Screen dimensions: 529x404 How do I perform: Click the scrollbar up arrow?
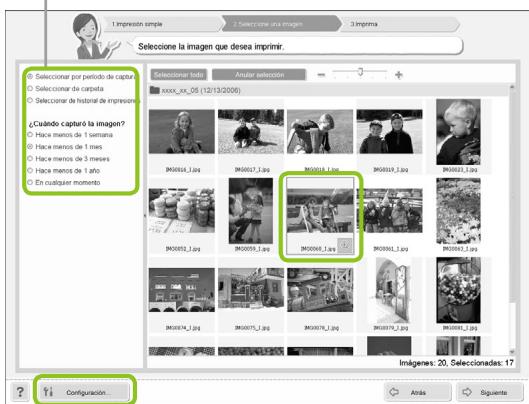coord(512,87)
